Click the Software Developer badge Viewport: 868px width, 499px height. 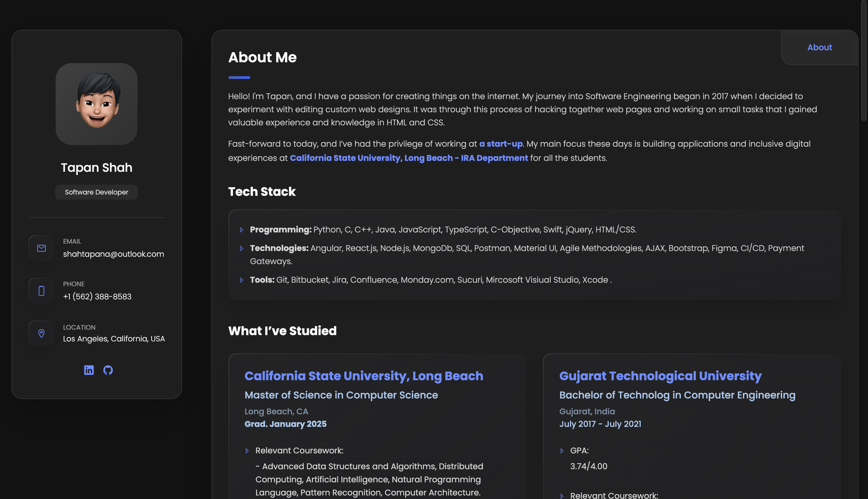(x=97, y=192)
